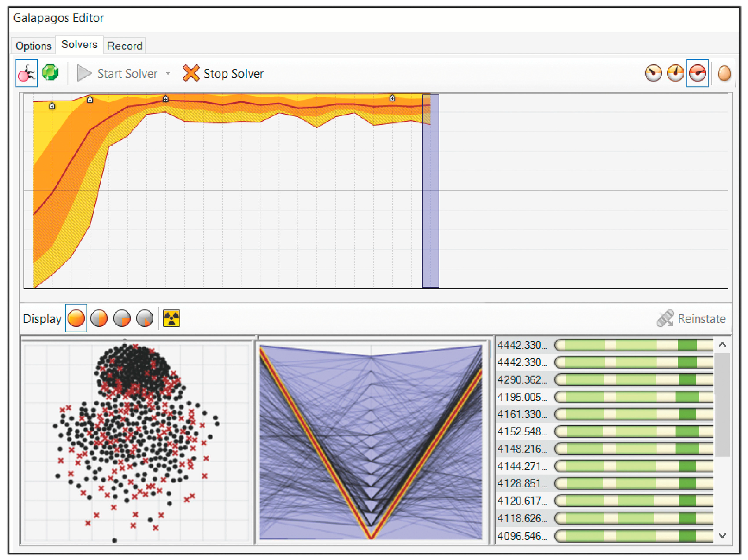The width and height of the screenshot is (748, 560).
Task: Click the egg icon in the toolbar
Action: click(x=724, y=73)
